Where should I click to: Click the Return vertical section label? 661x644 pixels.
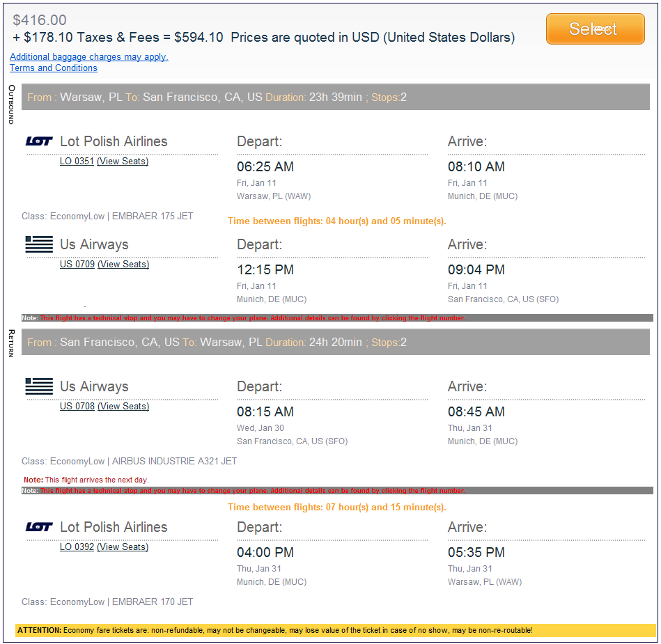pos(11,343)
